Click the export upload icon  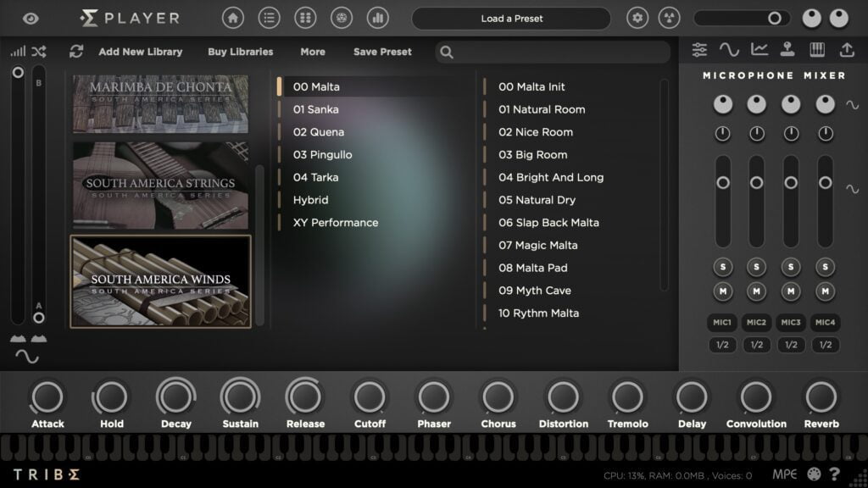pyautogui.click(x=847, y=50)
